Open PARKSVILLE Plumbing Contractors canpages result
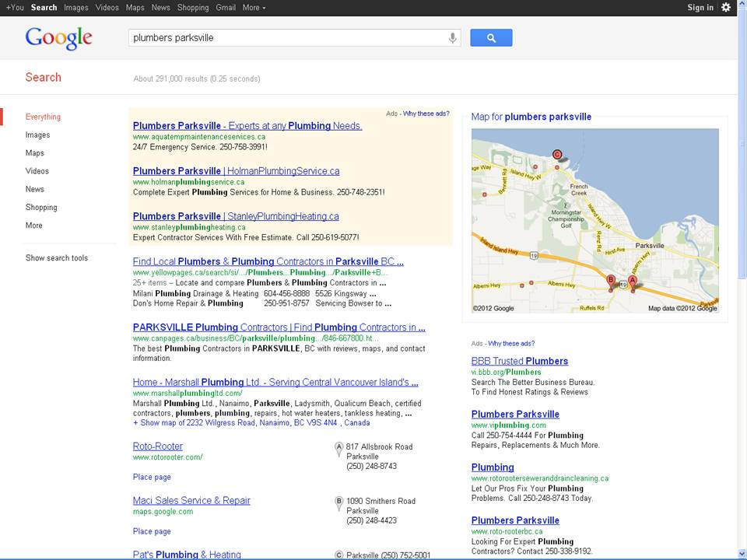The width and height of the screenshot is (747, 560). [279, 327]
